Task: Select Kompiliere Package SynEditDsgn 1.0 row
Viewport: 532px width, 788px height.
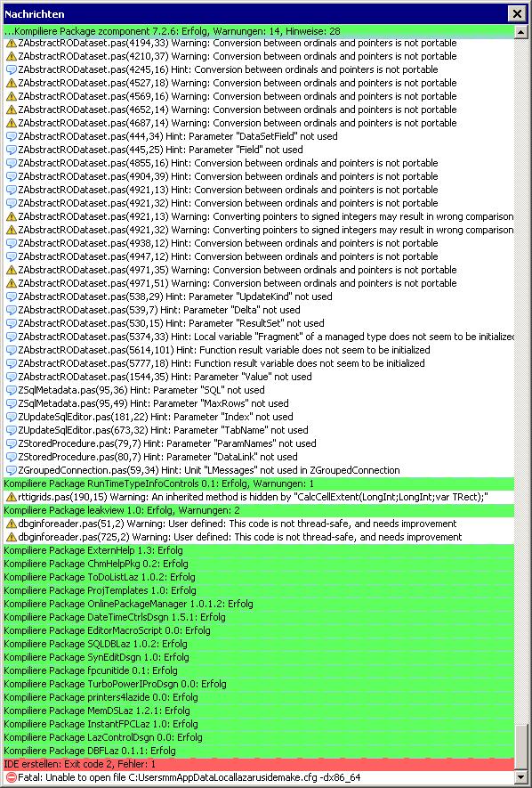Action: (259, 657)
